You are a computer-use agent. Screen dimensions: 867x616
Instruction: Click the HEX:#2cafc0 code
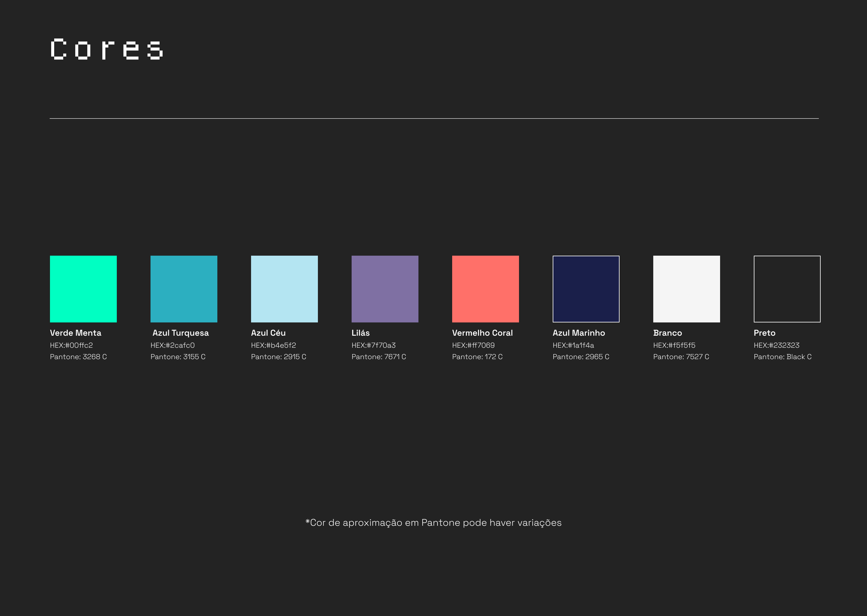(x=172, y=345)
